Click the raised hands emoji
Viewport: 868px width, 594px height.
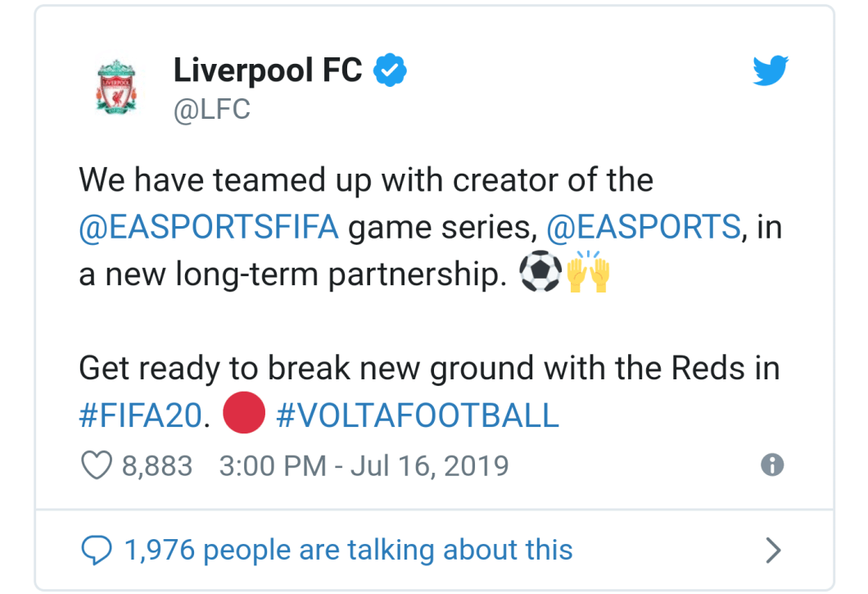click(x=588, y=274)
